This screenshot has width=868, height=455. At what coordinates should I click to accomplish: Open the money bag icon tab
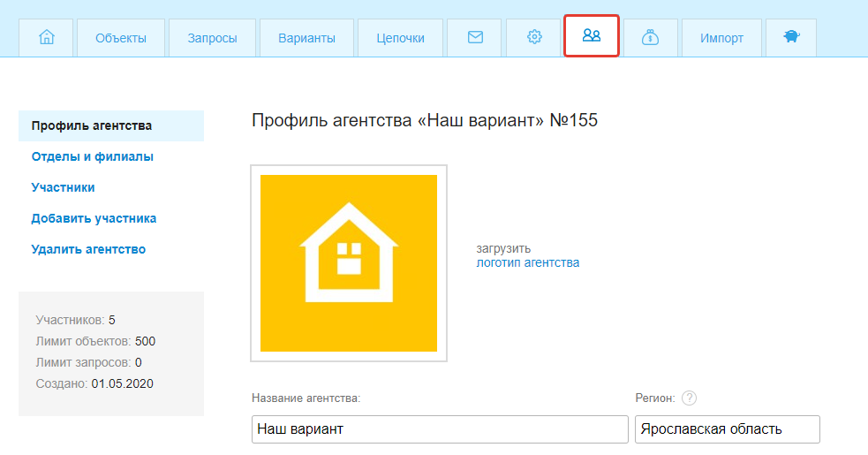[x=650, y=38]
